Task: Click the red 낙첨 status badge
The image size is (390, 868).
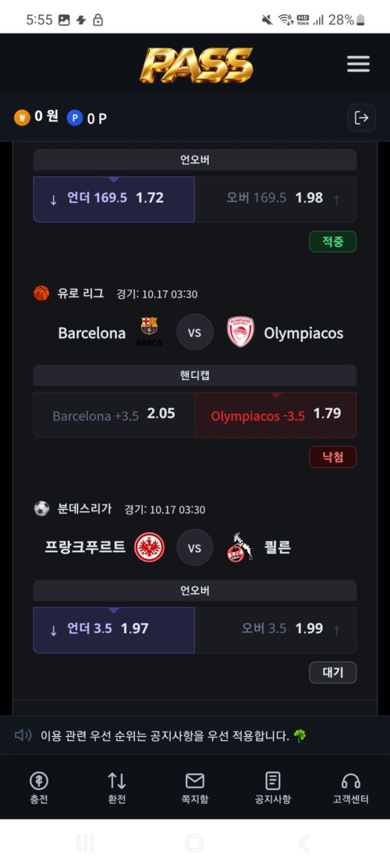Action: [333, 457]
